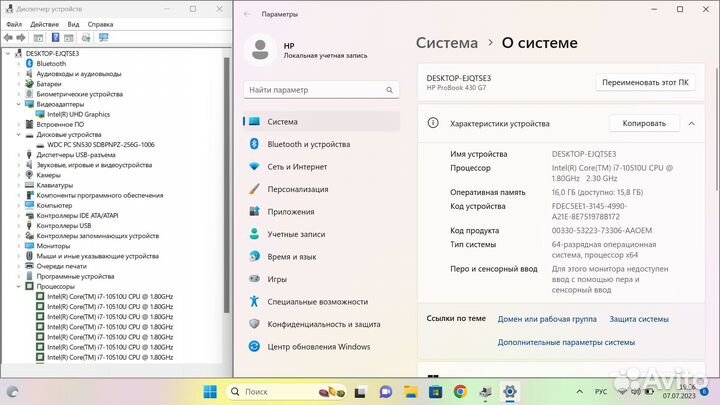The height and width of the screenshot is (405, 720).
Task: Click the Device Manager vertical scrollbar
Action: [x=226, y=184]
